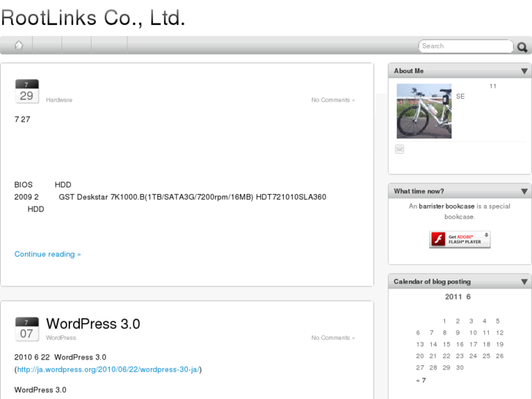Click the Get Adobe Flash Player badge

coord(460,239)
